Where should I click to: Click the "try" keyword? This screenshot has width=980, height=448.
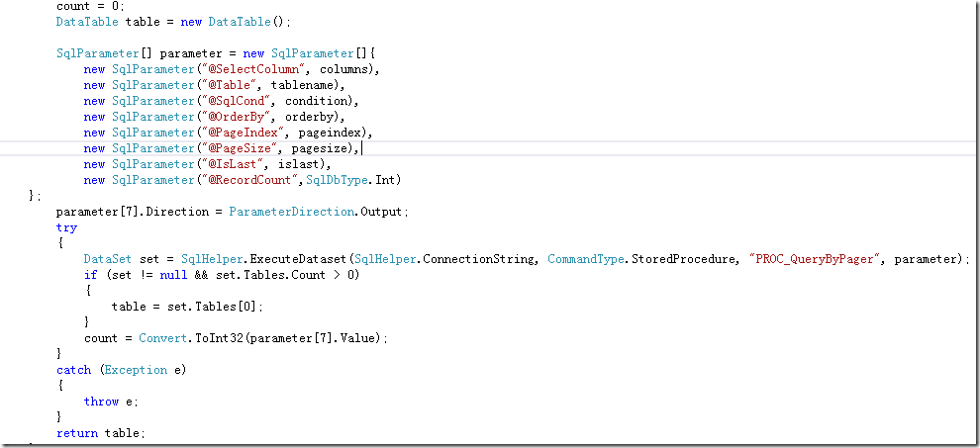click(66, 227)
